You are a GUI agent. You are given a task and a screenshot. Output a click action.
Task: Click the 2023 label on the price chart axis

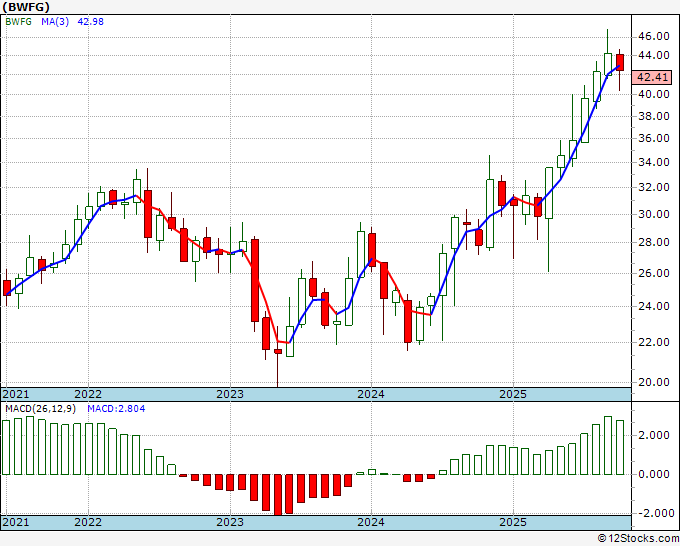(x=230, y=395)
